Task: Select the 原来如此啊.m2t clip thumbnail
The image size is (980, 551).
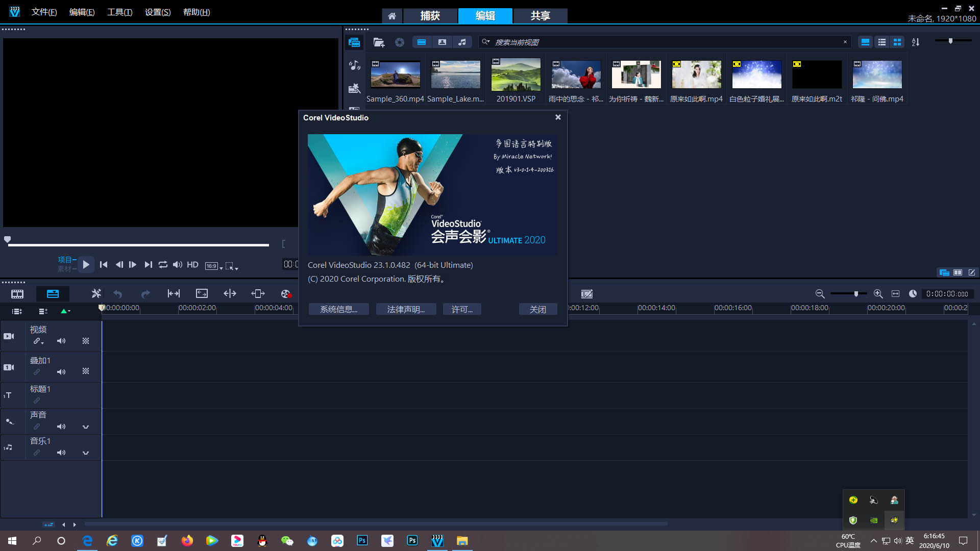Action: [817, 74]
